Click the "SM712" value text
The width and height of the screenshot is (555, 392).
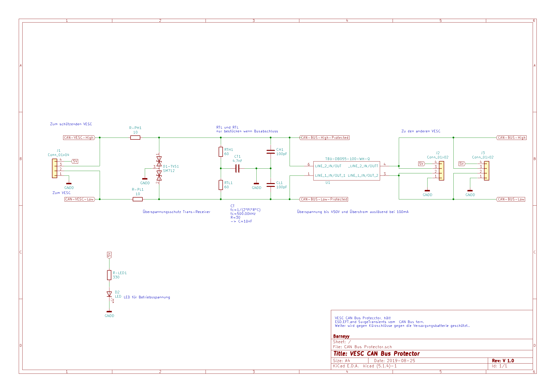click(x=169, y=171)
